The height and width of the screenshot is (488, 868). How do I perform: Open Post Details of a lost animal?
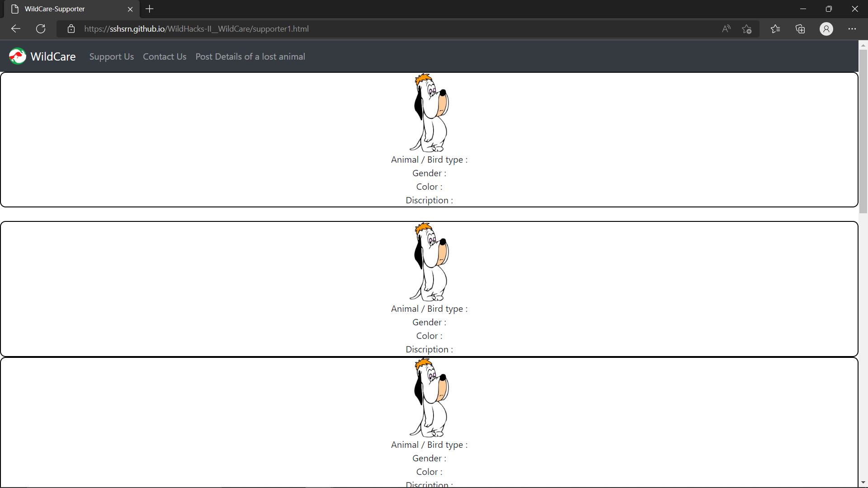250,56
